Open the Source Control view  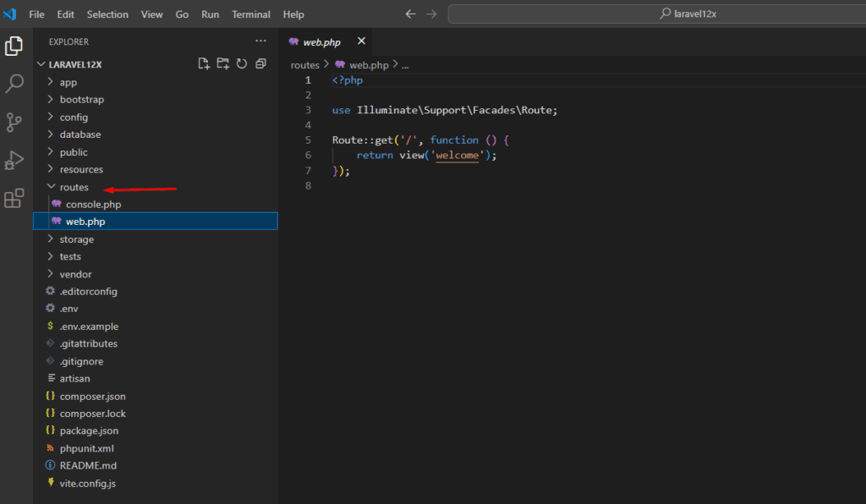point(14,122)
